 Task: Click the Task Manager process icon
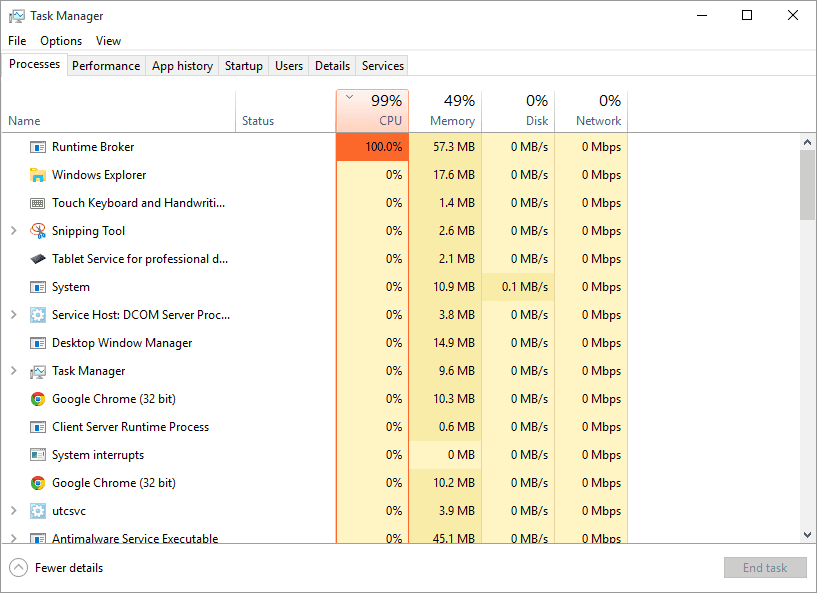38,370
